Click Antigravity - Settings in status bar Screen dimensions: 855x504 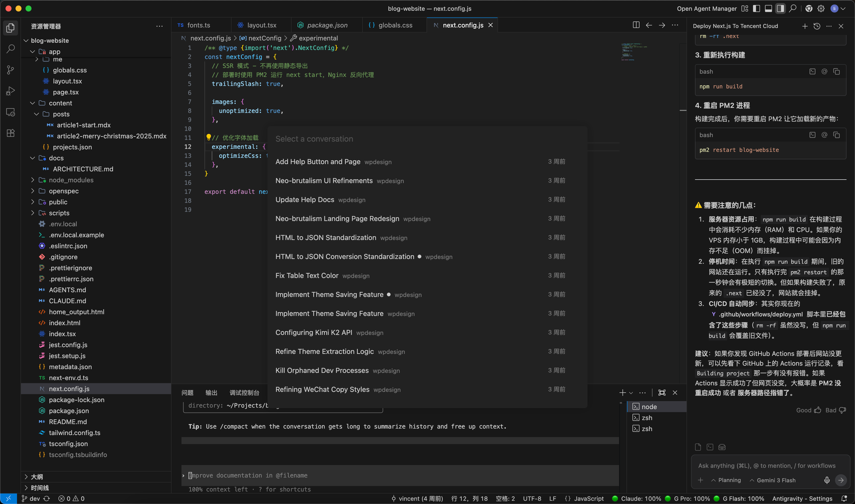click(802, 499)
